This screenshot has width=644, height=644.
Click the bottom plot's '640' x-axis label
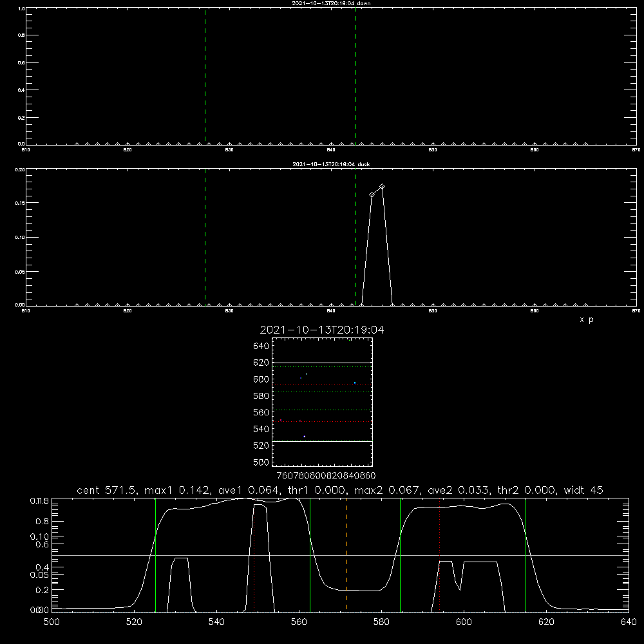[x=629, y=622]
